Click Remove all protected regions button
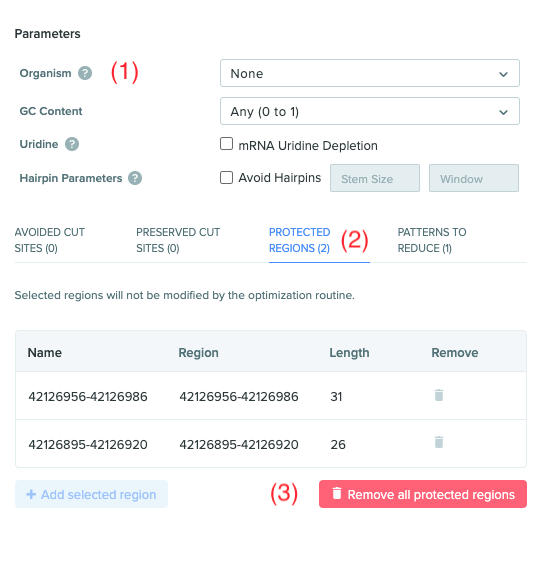544x572 pixels. (x=423, y=494)
